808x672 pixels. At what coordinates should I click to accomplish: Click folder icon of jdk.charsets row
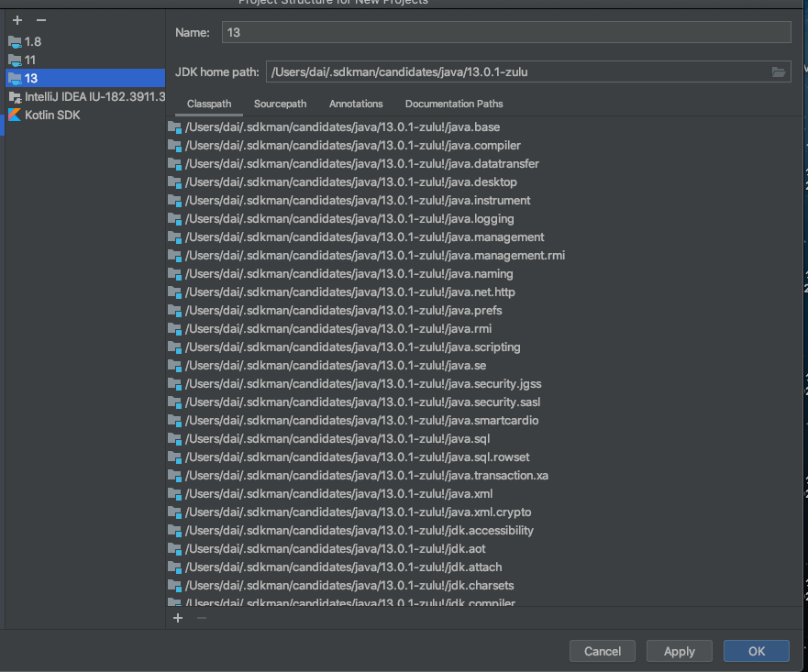(x=174, y=586)
